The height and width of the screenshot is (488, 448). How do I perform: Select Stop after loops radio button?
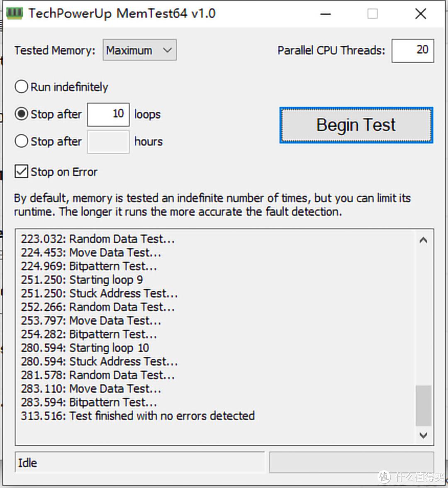(x=21, y=114)
